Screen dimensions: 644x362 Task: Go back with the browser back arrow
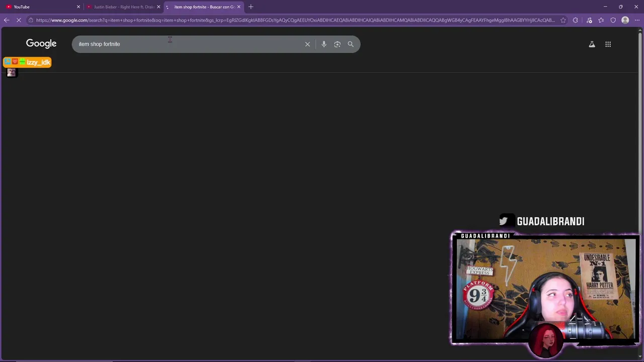click(6, 20)
